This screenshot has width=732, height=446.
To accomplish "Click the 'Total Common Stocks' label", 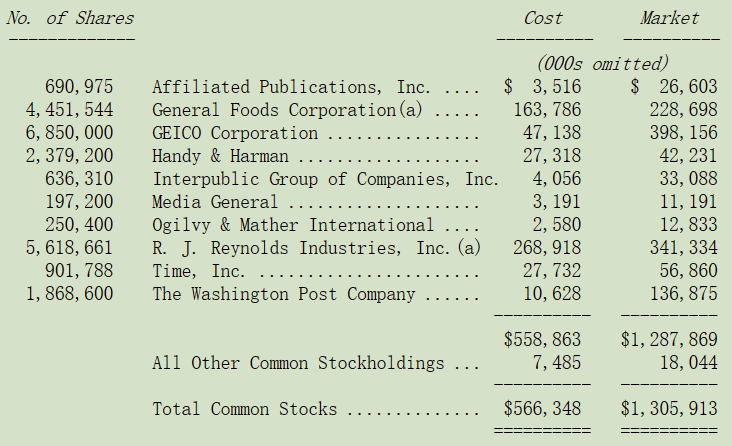I will [244, 409].
